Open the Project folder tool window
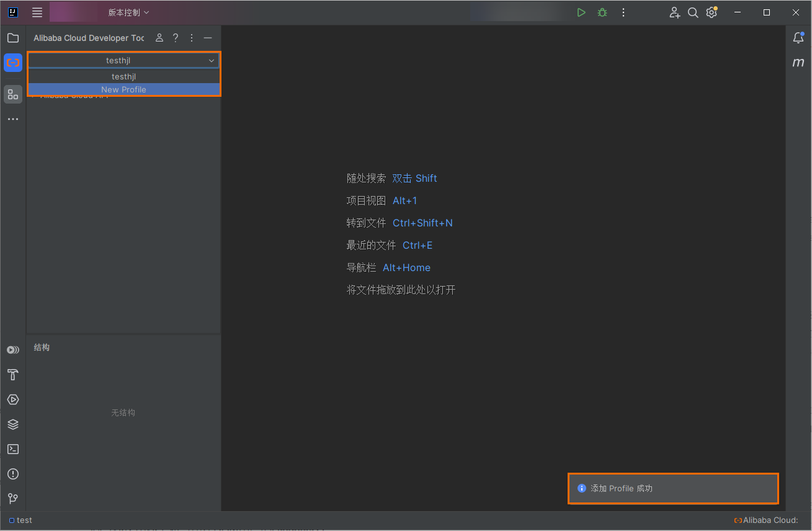Image resolution: width=812 pixels, height=531 pixels. click(x=13, y=38)
